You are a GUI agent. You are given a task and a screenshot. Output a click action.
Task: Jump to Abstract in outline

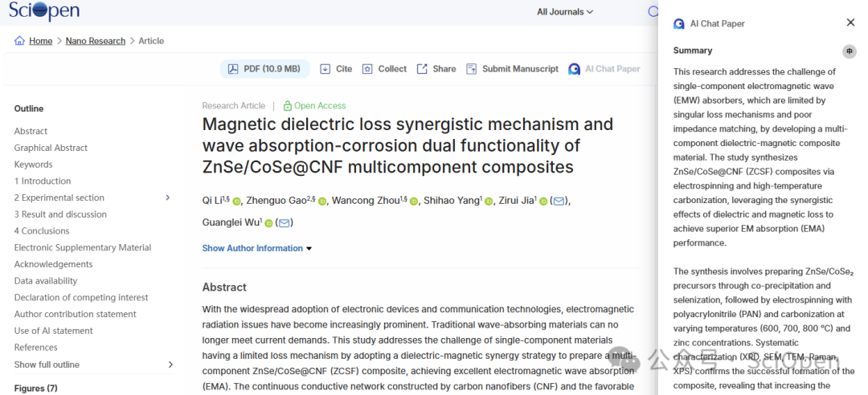(x=31, y=131)
